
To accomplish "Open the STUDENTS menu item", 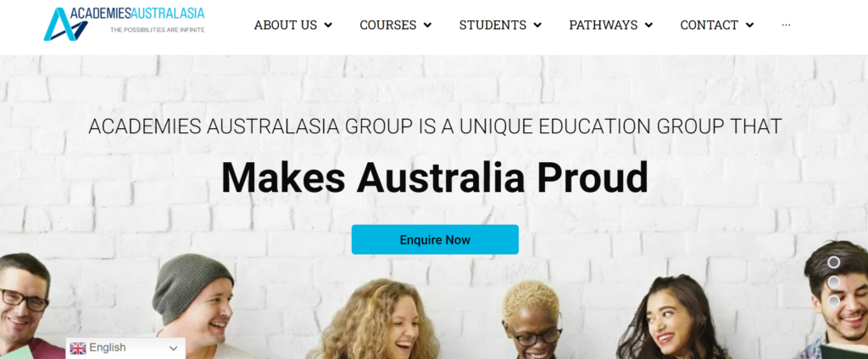I will coord(492,25).
